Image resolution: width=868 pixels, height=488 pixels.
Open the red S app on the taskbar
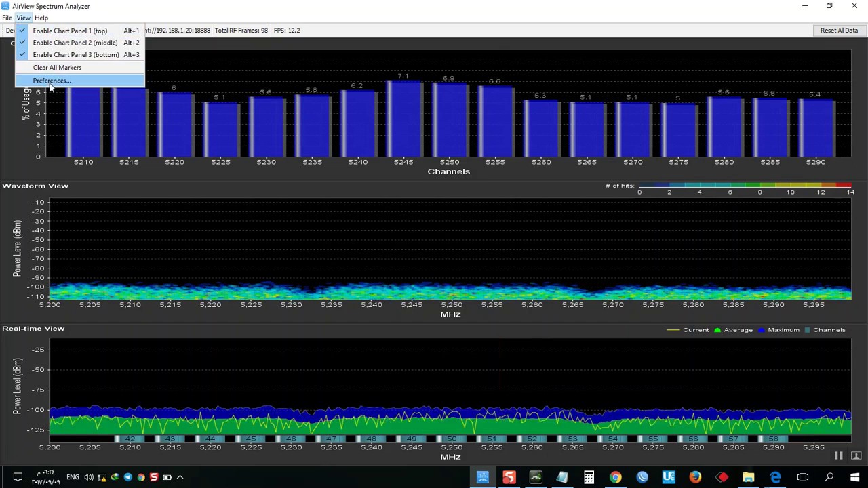pos(509,477)
